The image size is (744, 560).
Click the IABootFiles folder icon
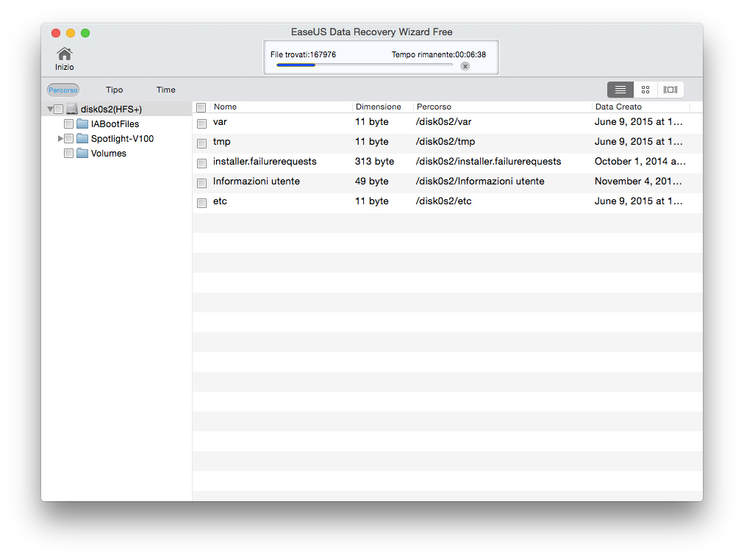click(x=82, y=124)
